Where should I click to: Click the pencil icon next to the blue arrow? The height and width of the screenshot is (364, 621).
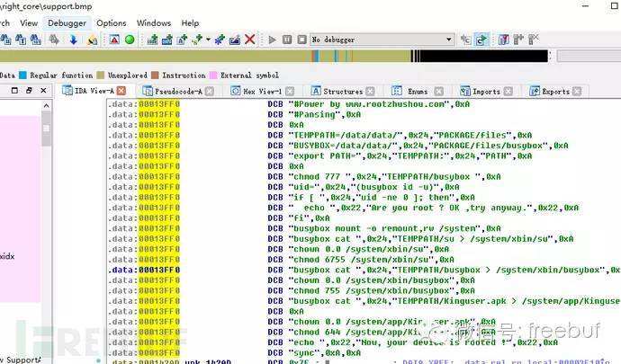92,40
